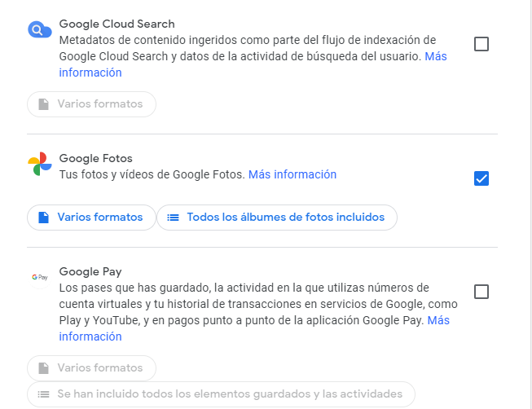
Task: Click list icon in photo albums button
Action: [x=173, y=218]
